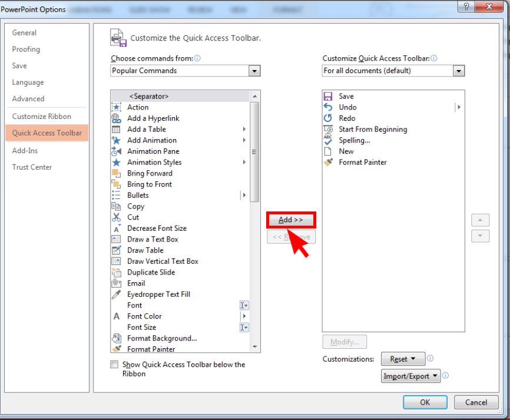Expand the Bullets split arrow
Viewport: 510px width, 420px height.
point(244,195)
